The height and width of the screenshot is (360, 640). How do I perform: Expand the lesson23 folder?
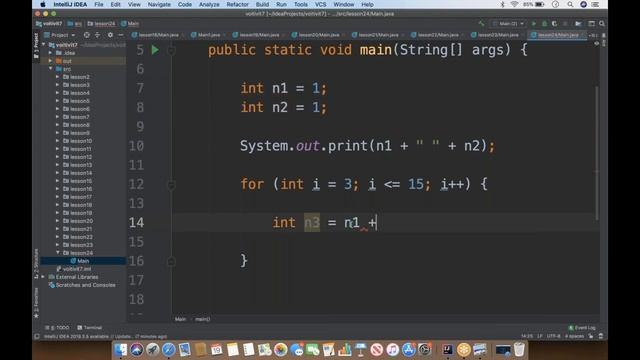[x=58, y=245]
